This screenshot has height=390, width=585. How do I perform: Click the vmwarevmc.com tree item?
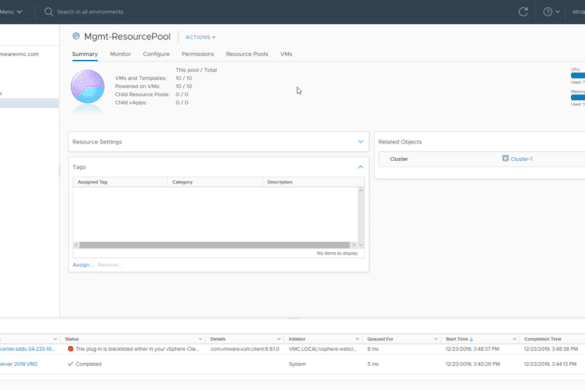click(x=19, y=54)
